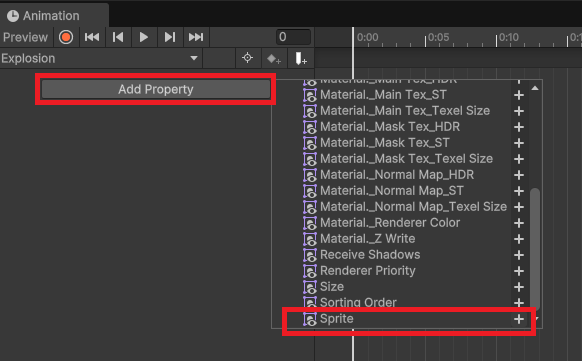
Task: Select the Sprite property label
Action: coord(337,319)
